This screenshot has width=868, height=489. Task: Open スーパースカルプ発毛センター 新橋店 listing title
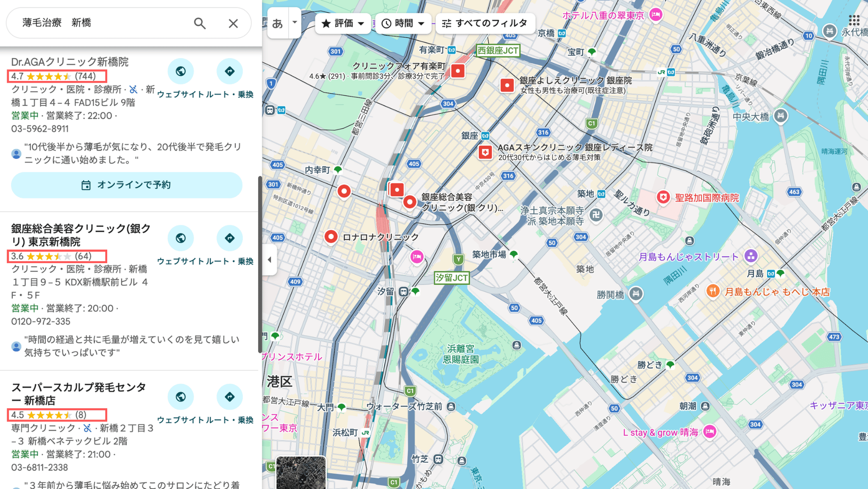click(x=79, y=394)
